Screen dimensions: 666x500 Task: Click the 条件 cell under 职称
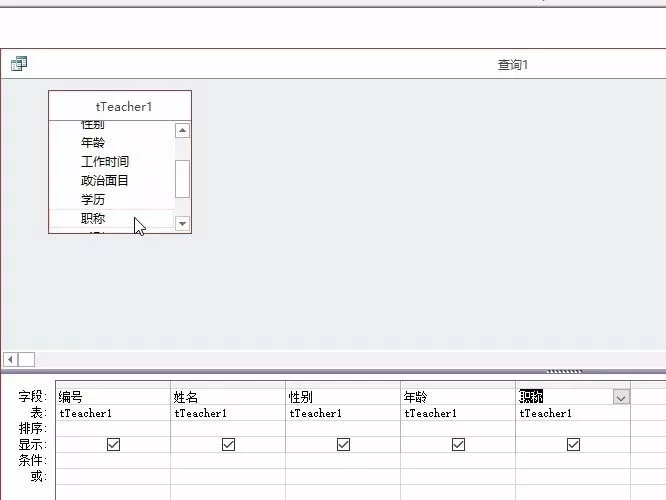(573, 460)
